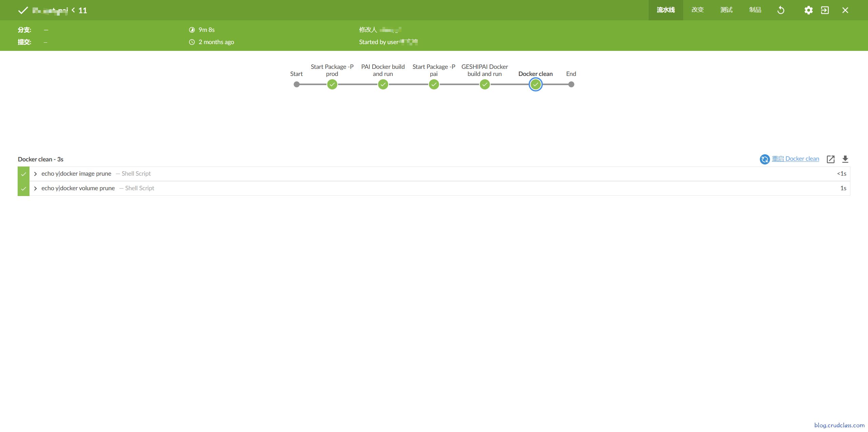Click the run success checkmark icon

(x=23, y=10)
